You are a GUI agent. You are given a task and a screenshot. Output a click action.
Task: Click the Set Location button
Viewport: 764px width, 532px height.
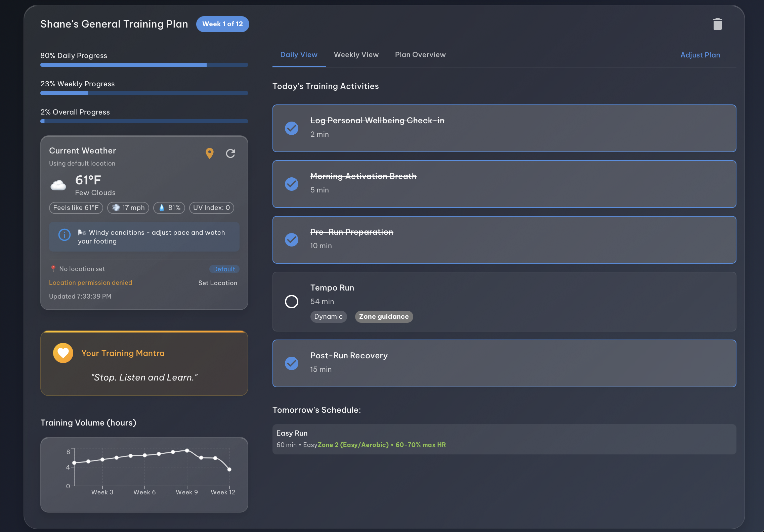coord(218,283)
